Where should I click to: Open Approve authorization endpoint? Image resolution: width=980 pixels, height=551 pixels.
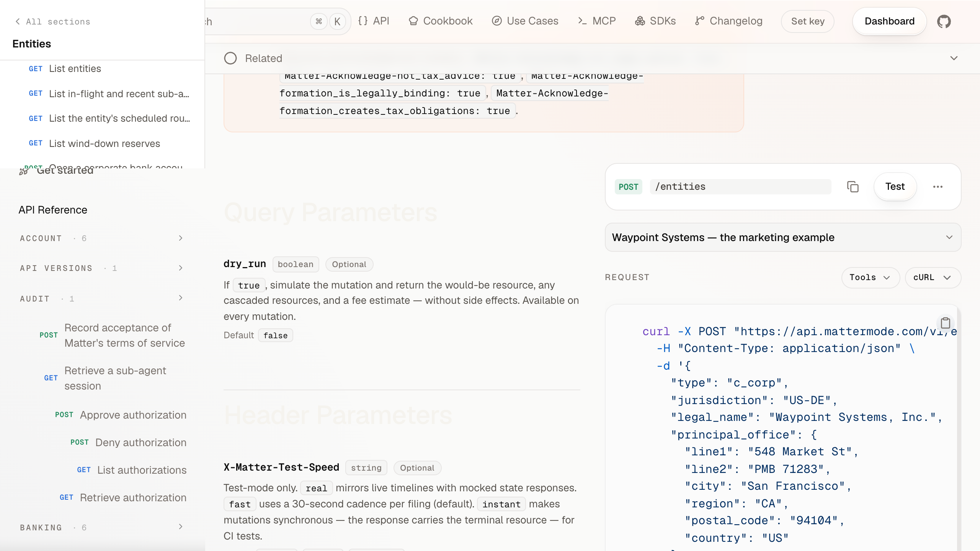pos(121,415)
